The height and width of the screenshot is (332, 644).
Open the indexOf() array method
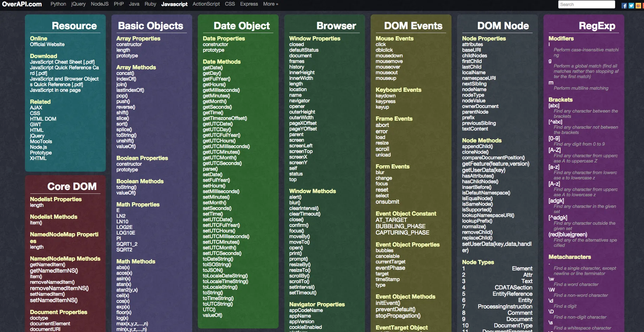[126, 79]
